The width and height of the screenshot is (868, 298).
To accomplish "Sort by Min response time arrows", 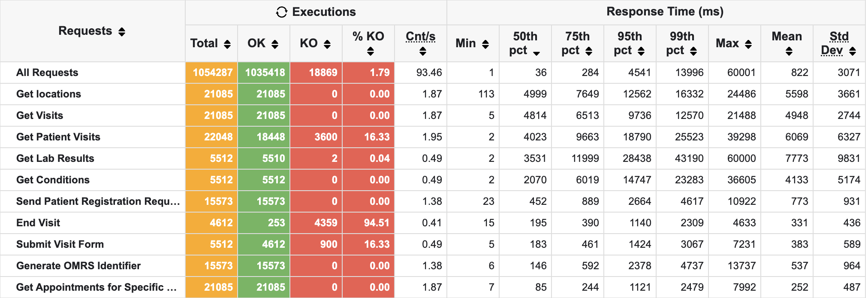I will (485, 44).
